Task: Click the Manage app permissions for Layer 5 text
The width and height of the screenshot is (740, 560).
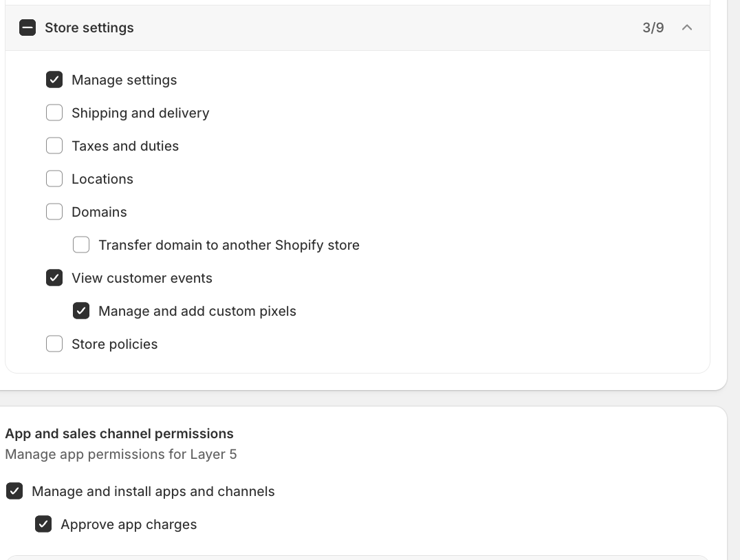Action: click(121, 454)
